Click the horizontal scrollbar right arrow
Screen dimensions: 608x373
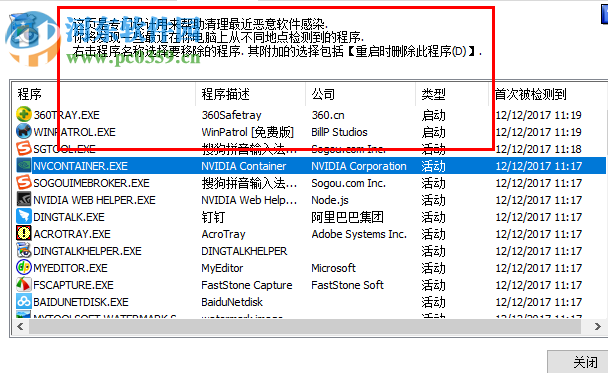[x=598, y=327]
